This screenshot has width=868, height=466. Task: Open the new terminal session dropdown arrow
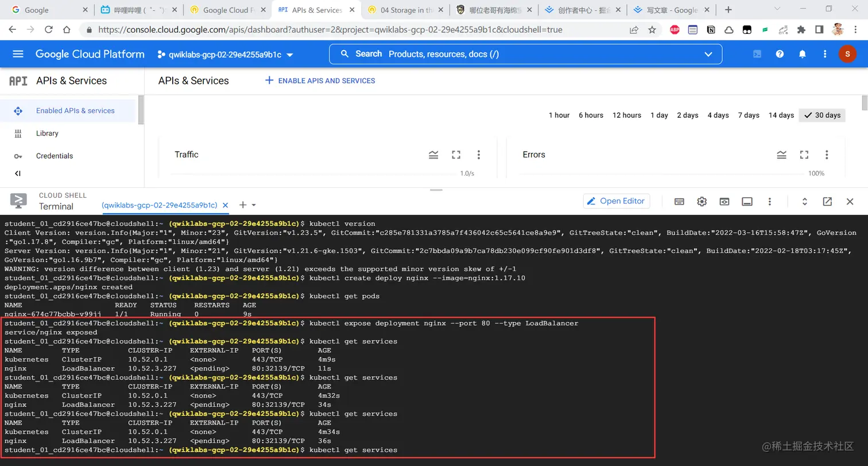pos(254,205)
